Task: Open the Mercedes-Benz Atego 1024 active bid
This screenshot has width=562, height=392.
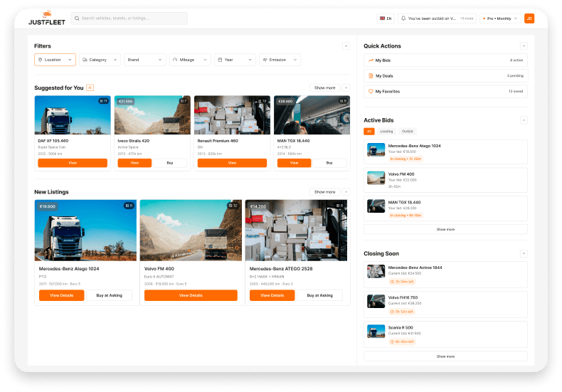Action: point(445,152)
